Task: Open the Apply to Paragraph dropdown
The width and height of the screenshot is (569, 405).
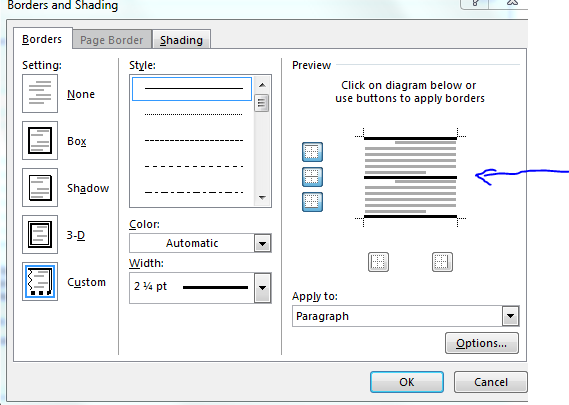Action: pos(406,316)
